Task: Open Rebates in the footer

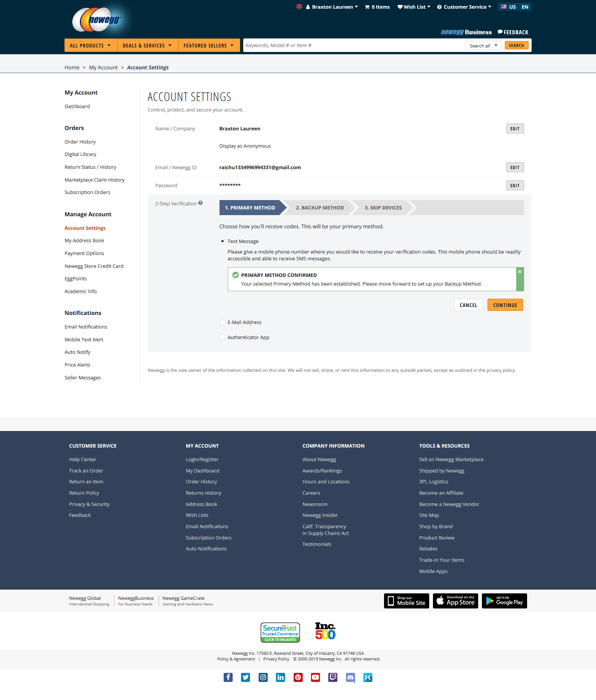Action: point(428,549)
